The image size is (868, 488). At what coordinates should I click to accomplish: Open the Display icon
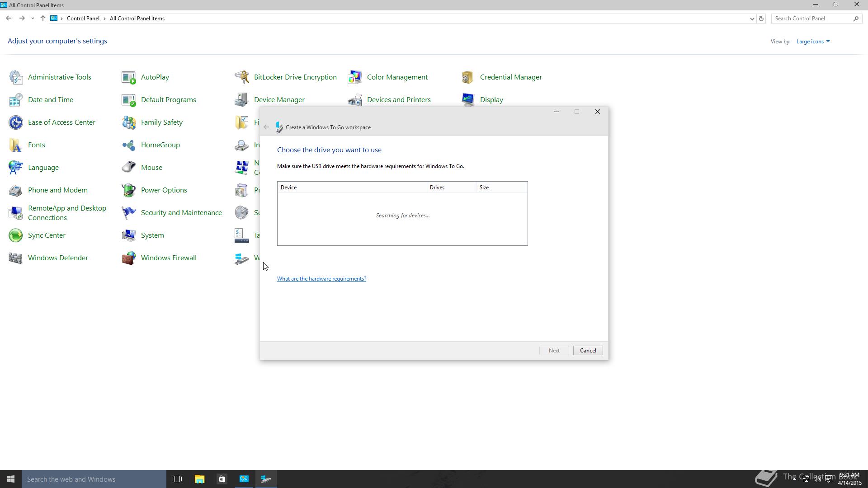(x=468, y=100)
